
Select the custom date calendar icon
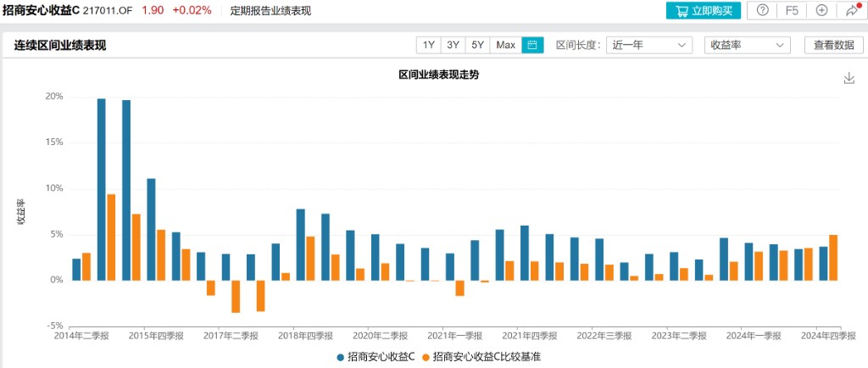[532, 45]
